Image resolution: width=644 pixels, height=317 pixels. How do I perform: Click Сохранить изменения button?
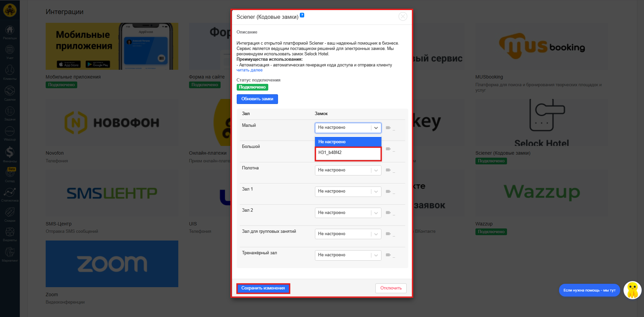[263, 288]
